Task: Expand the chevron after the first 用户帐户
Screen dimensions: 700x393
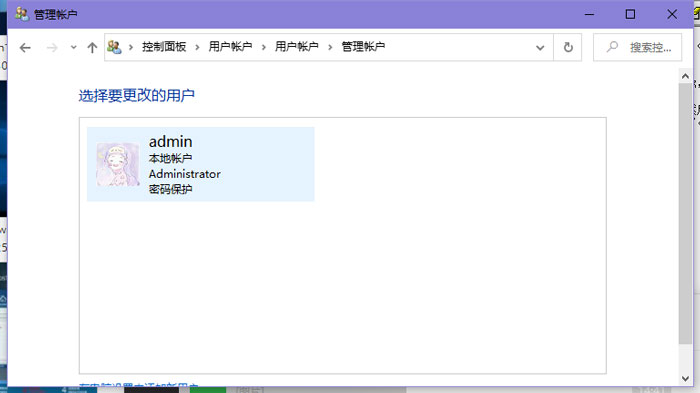Action: point(263,47)
